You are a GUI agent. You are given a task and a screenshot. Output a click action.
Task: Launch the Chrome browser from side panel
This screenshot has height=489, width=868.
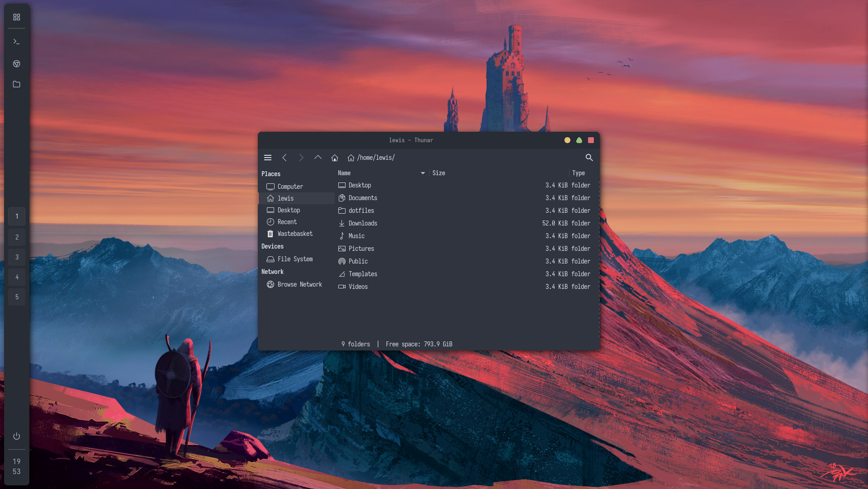coord(17,64)
